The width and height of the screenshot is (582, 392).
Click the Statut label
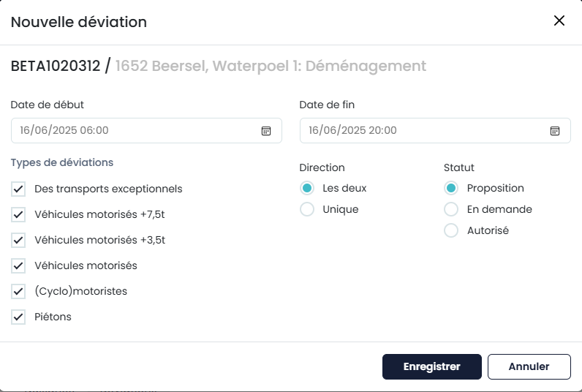[x=459, y=167]
